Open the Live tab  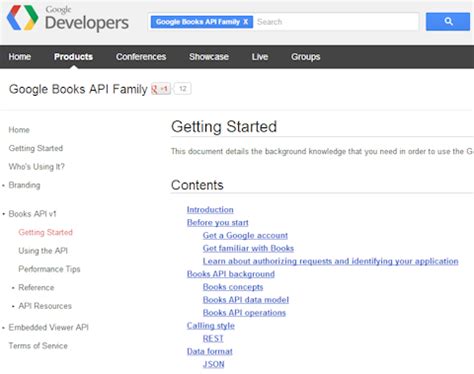coord(260,57)
